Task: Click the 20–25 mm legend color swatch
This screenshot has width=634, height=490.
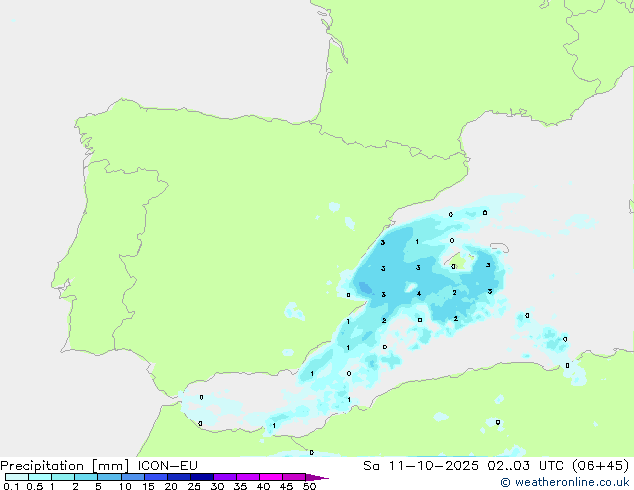Action: click(x=179, y=477)
